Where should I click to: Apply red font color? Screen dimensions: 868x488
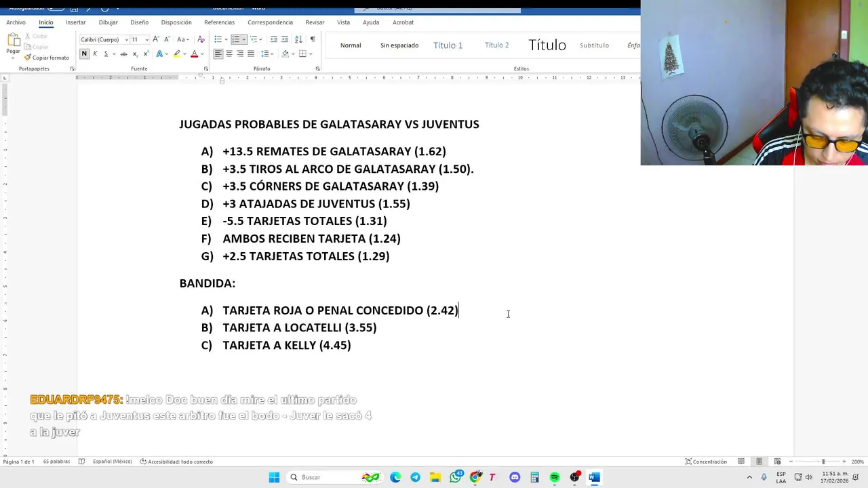[194, 54]
